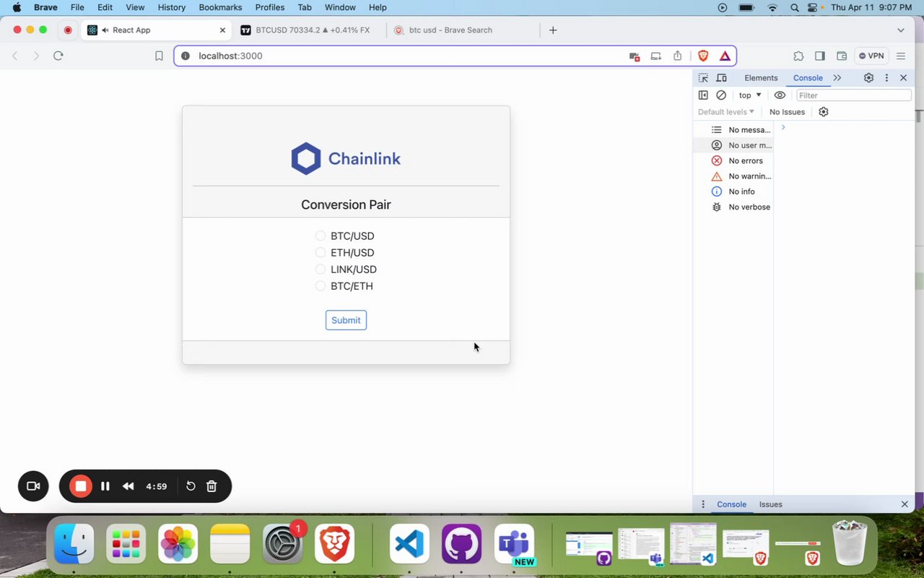Toggle the DevTools device toolbar icon
Image resolution: width=924 pixels, height=578 pixels.
(720, 78)
